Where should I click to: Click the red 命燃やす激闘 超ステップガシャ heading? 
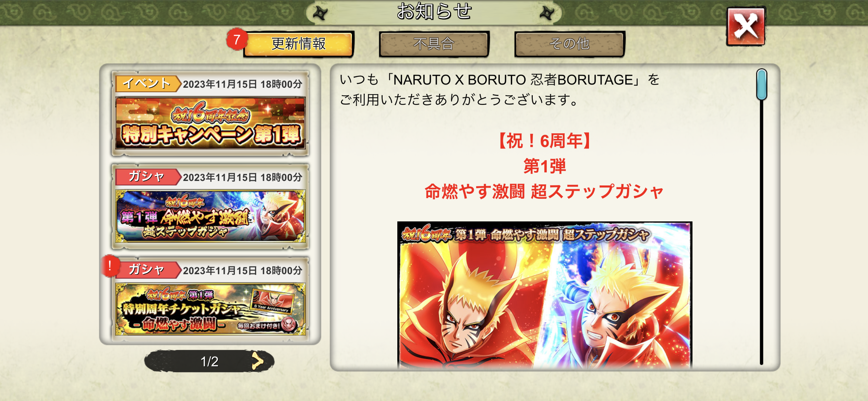pos(544,191)
